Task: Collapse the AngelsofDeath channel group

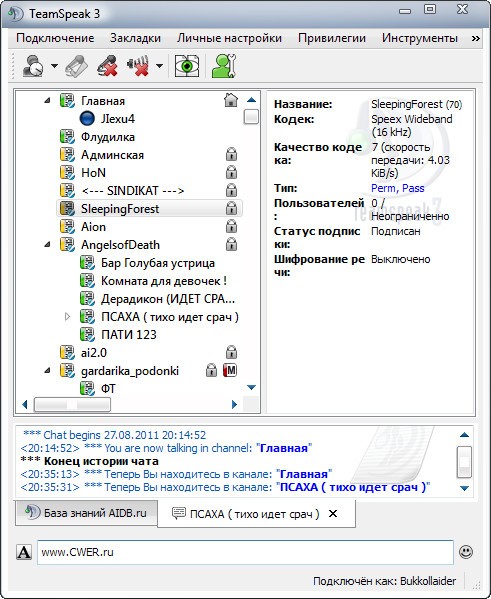Action: (x=47, y=244)
